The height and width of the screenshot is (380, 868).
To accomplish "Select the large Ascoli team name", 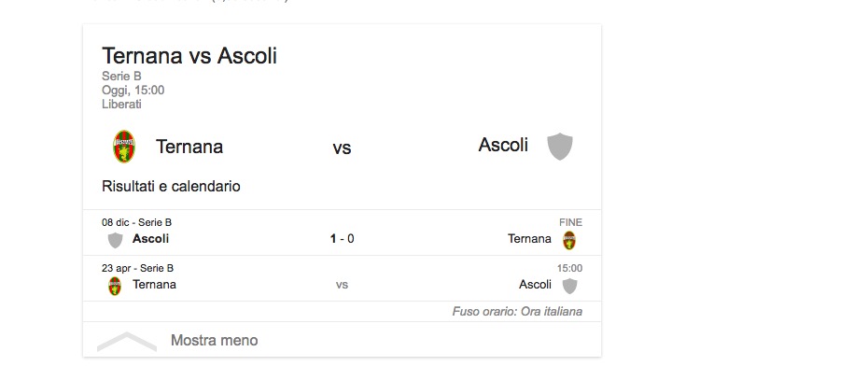I will click(x=503, y=145).
